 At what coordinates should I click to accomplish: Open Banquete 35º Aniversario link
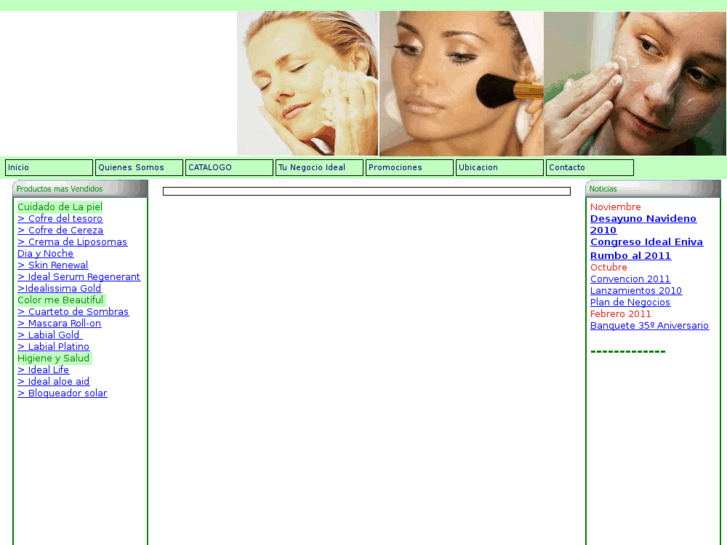tap(649, 325)
